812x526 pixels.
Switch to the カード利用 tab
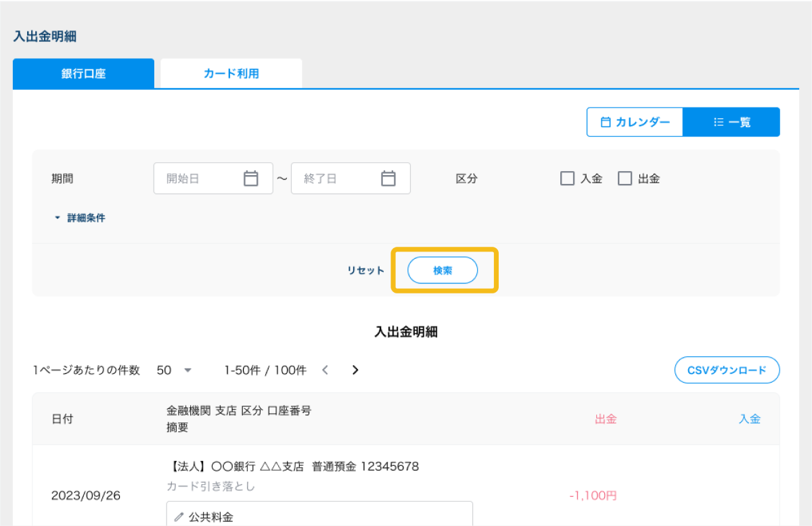coord(231,74)
